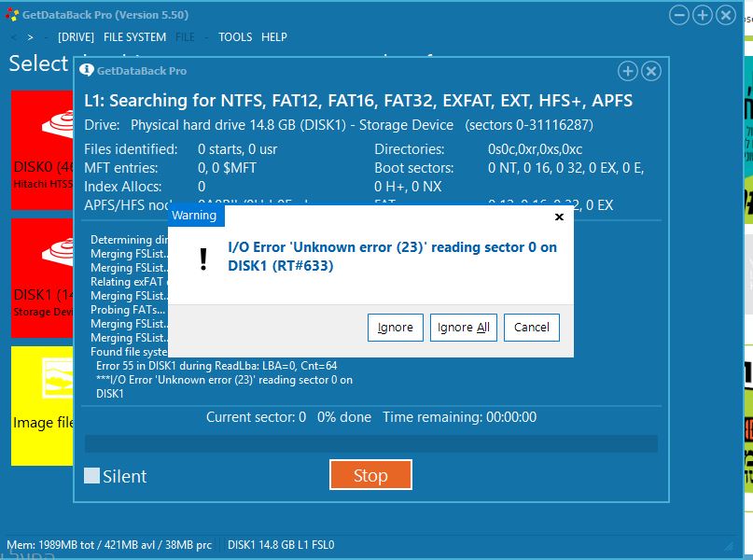Maximize the inner GetDataBack Pro scan window
Screen dimensions: 753x560
point(628,71)
